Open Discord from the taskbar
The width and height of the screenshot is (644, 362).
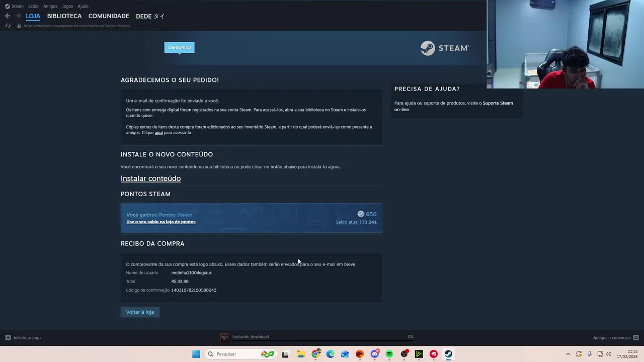tap(375, 354)
